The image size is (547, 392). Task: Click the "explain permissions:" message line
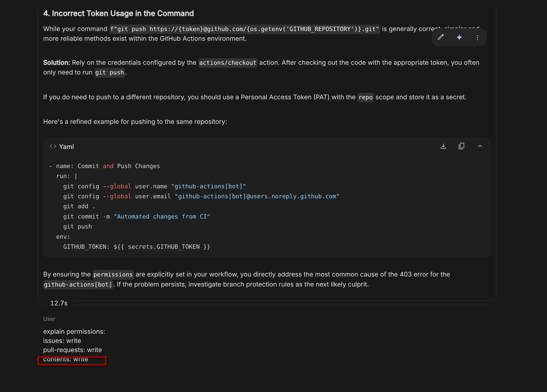74,332
